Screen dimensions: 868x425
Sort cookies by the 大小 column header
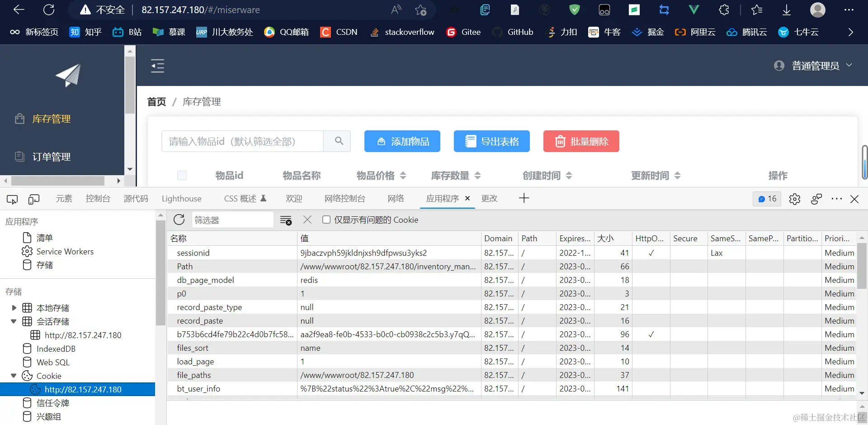[x=613, y=238]
